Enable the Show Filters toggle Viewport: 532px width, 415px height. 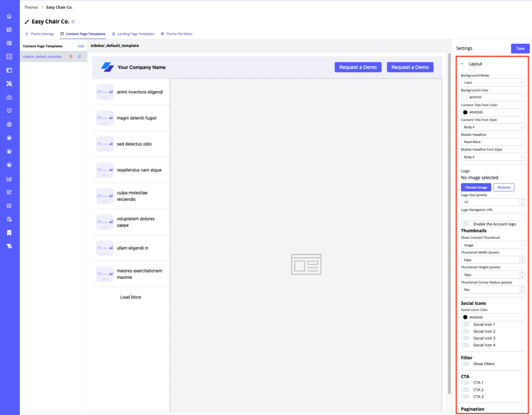464,364
